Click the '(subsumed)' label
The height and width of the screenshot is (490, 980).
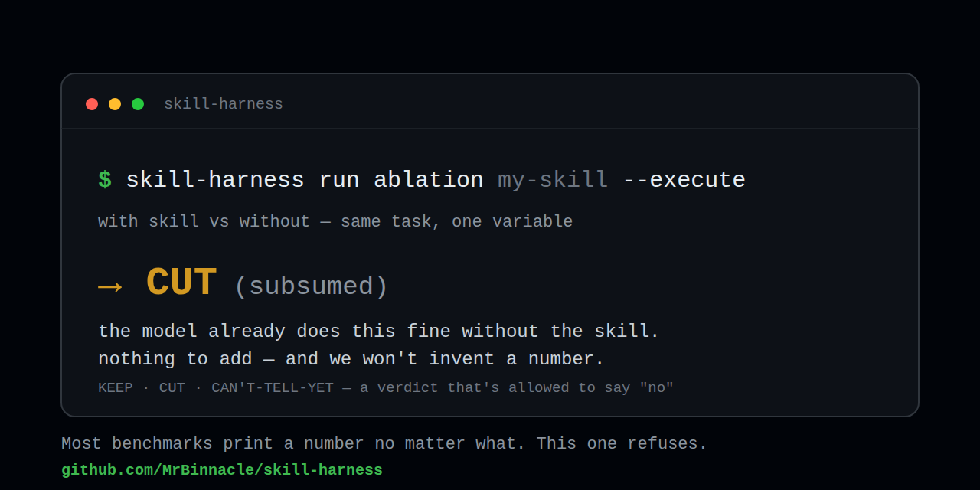pyautogui.click(x=311, y=286)
